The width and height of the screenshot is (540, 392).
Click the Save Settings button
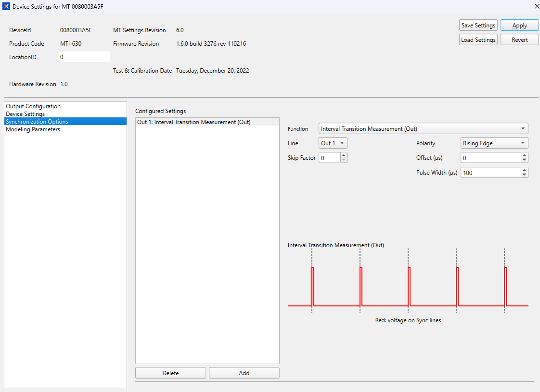pos(478,25)
